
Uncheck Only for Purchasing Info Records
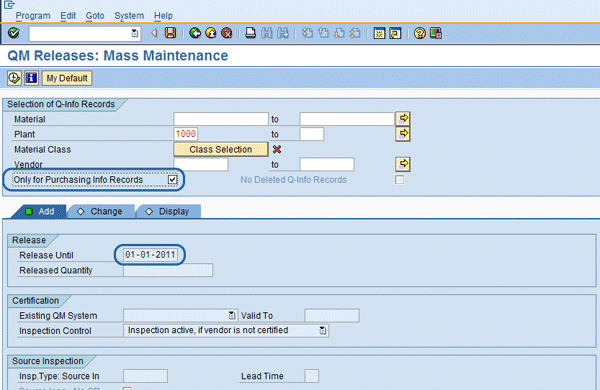[173, 179]
